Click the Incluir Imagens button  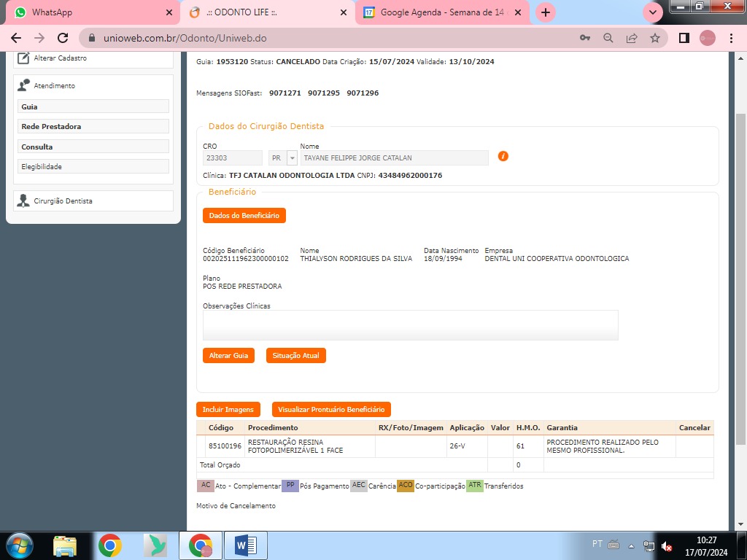(x=228, y=410)
